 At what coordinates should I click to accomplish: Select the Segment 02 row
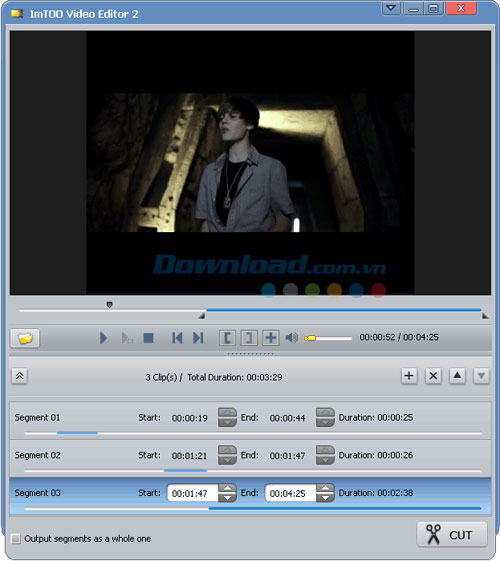coord(250,458)
